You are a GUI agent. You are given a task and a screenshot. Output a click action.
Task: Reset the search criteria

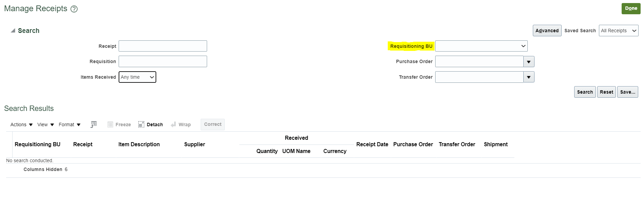coord(606,92)
